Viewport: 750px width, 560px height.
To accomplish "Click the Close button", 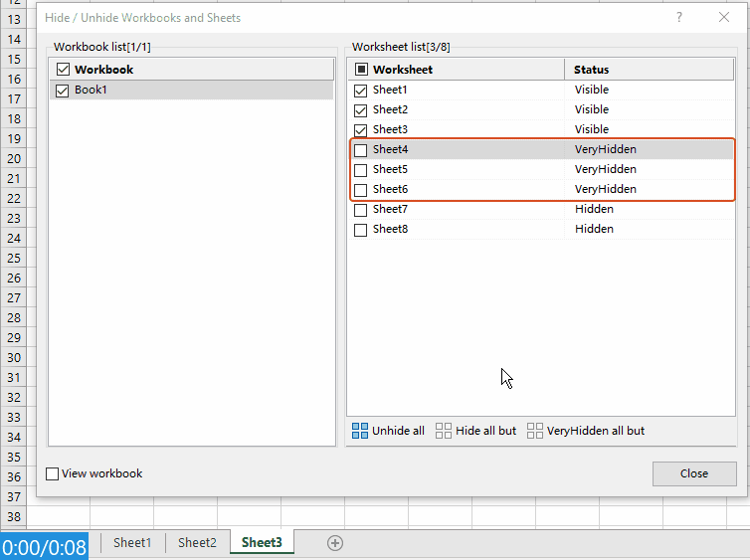I will tap(694, 473).
